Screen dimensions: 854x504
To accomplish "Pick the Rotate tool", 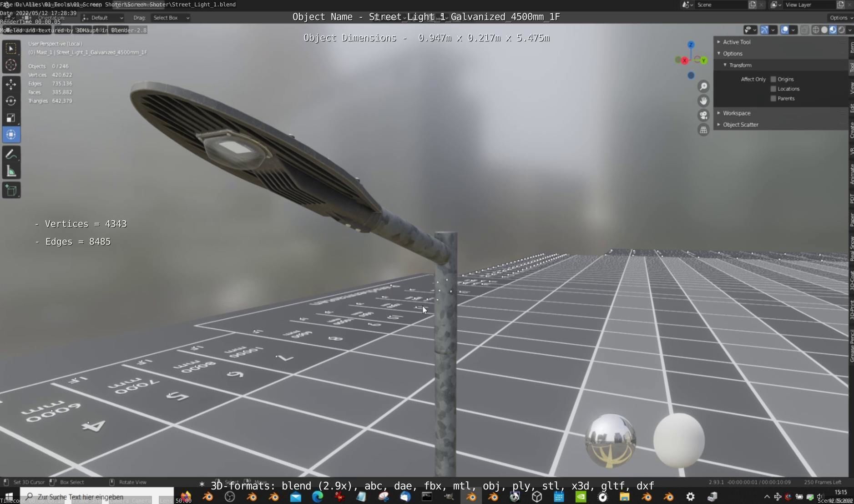I will click(11, 101).
